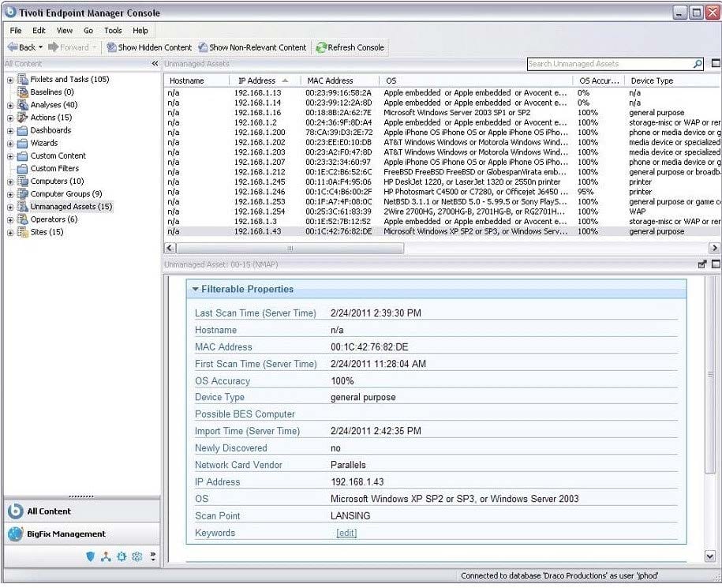Collapse the Filterable Properties section
This screenshot has width=722, height=588.
click(x=195, y=289)
